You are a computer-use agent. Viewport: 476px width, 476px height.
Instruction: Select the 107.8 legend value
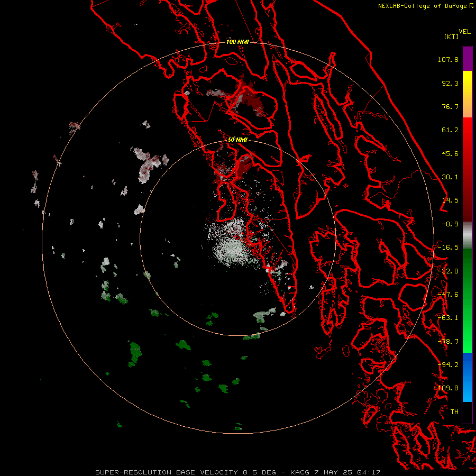point(448,59)
